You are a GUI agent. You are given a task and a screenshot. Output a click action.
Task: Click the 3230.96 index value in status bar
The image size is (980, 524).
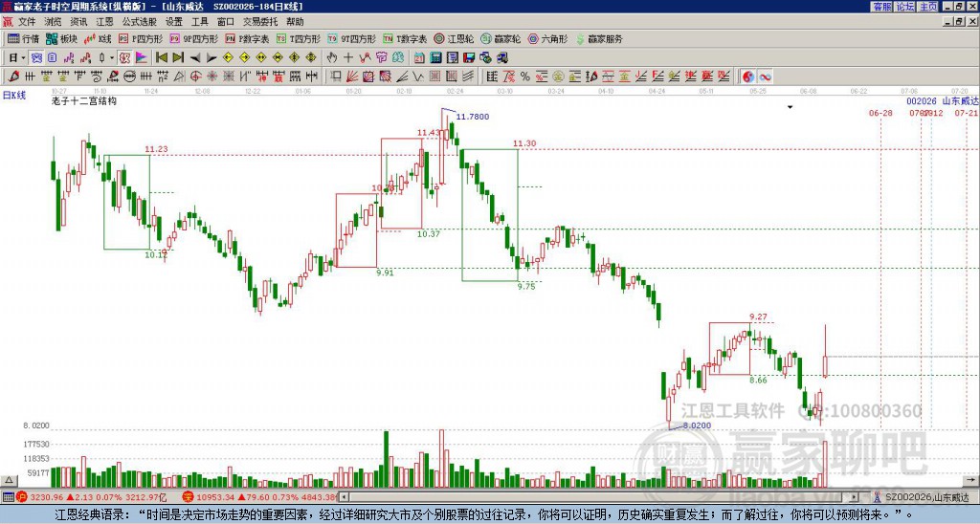pos(47,497)
